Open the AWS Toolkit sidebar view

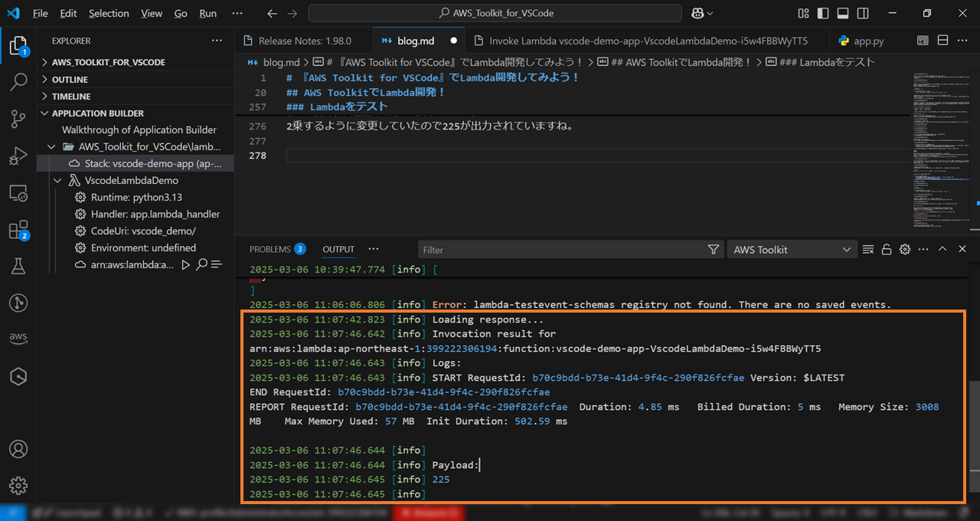(18, 338)
